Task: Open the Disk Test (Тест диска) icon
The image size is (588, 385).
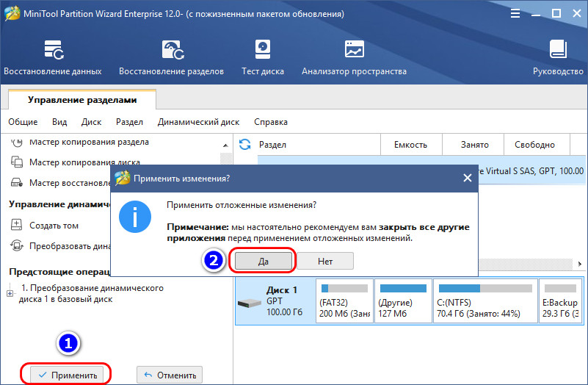Action: pos(263,49)
